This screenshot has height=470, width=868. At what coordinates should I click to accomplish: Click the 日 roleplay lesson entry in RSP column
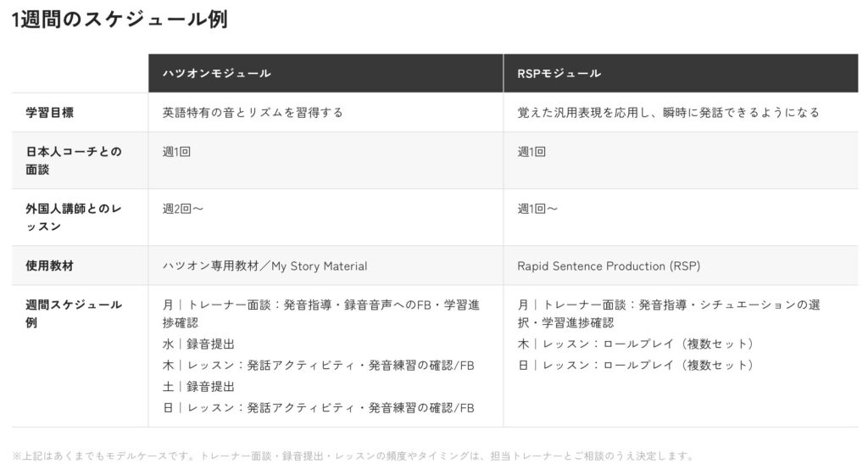[636, 366]
